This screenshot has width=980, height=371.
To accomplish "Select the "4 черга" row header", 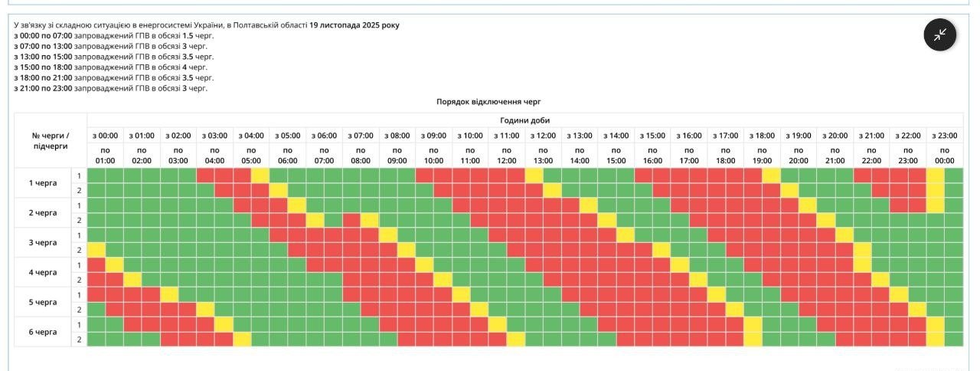I will click(43, 272).
